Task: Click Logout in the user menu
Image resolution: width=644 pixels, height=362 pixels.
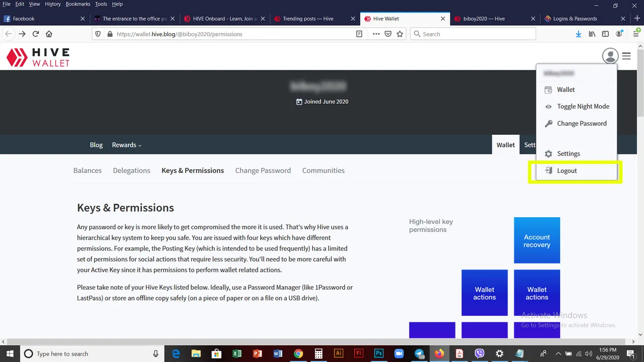Action: click(577, 170)
